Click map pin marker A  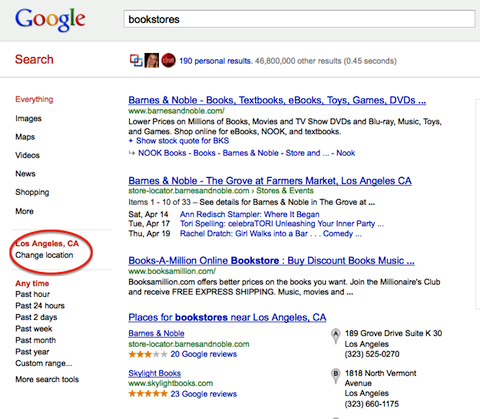pyautogui.click(x=336, y=336)
